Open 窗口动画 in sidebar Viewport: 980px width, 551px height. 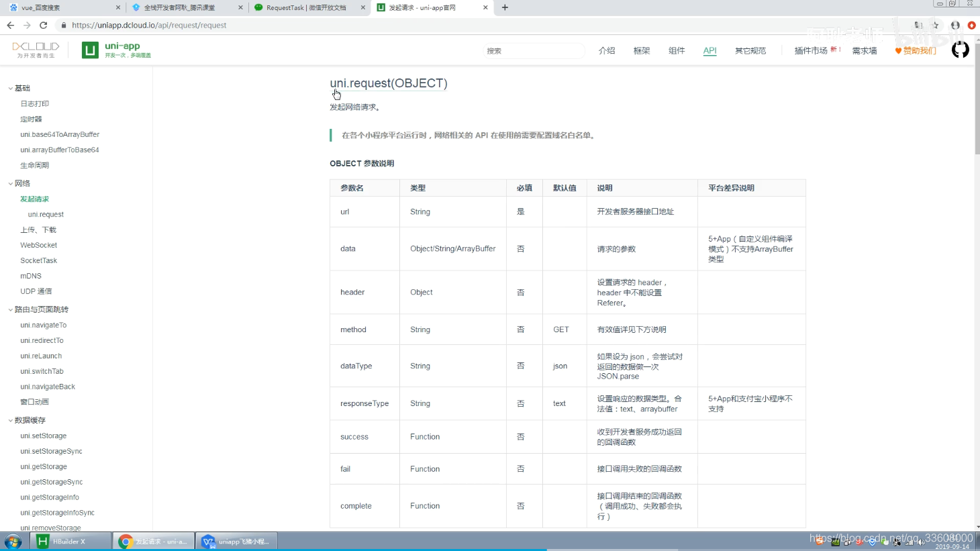[34, 402]
